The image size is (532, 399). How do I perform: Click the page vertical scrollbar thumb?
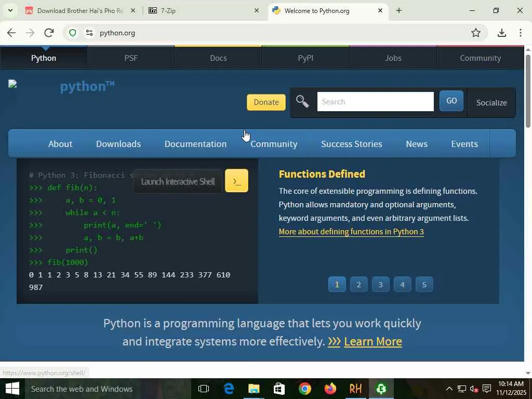tap(528, 90)
